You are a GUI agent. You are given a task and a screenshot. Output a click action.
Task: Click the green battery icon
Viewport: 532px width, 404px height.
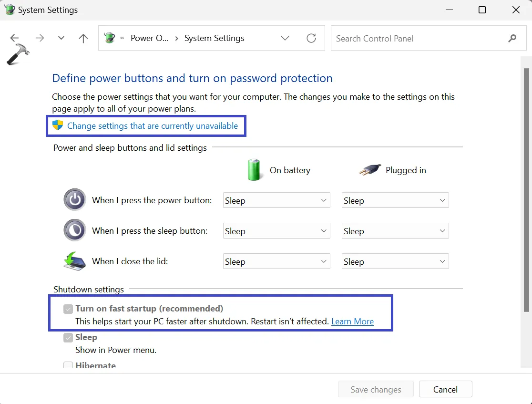point(254,169)
